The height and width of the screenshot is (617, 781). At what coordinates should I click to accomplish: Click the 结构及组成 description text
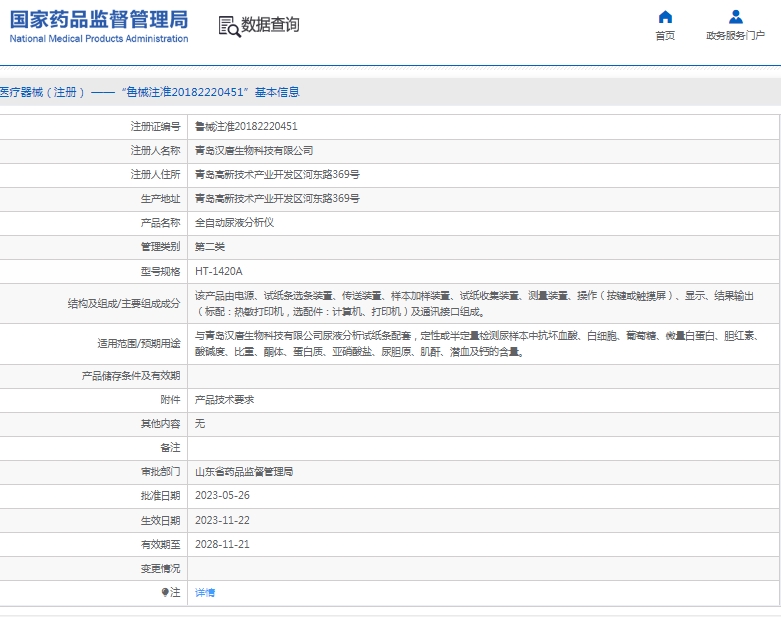(x=475, y=304)
